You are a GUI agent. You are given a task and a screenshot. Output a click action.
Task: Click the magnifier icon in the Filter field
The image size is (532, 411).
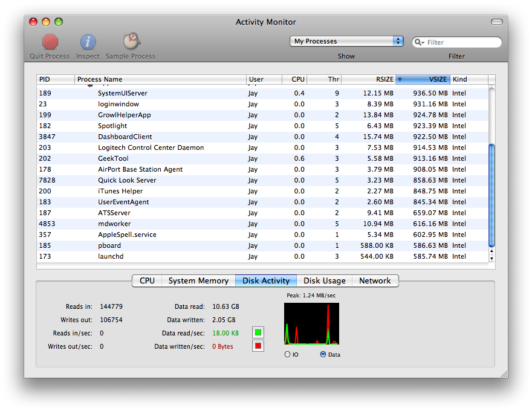click(x=420, y=42)
